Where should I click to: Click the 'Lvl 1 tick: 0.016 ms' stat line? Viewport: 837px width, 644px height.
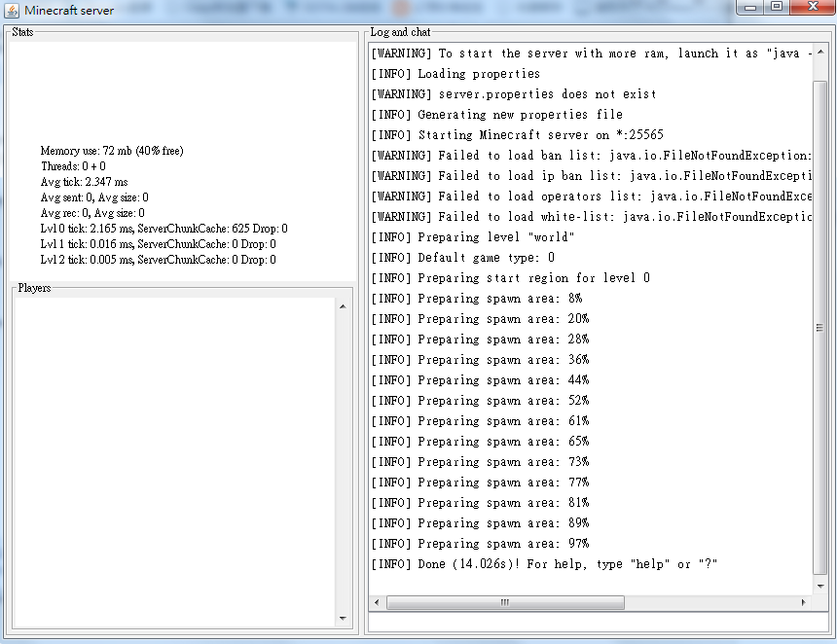(x=158, y=244)
